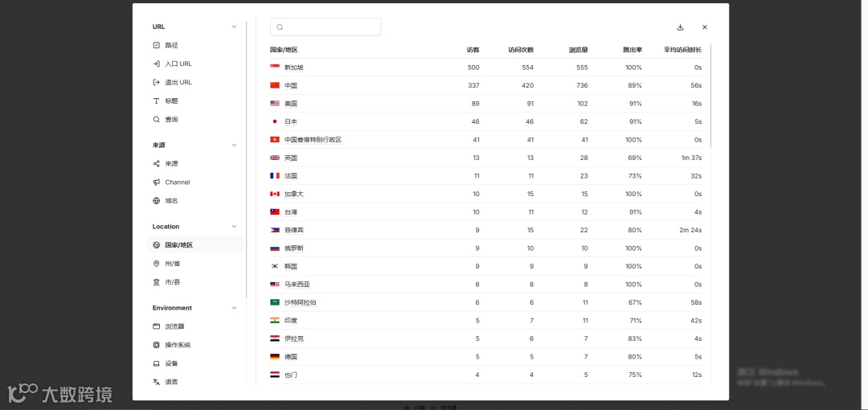Click the magnifier icon in search box

(280, 27)
